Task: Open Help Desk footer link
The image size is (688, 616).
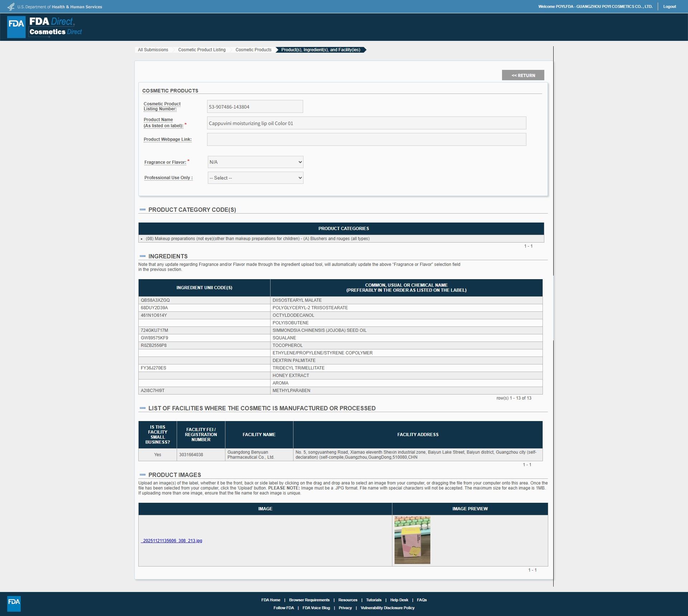Action: coord(399,600)
